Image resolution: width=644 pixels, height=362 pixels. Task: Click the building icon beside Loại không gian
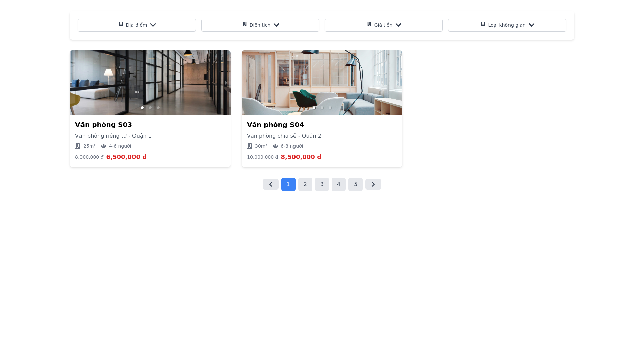pos(483,24)
